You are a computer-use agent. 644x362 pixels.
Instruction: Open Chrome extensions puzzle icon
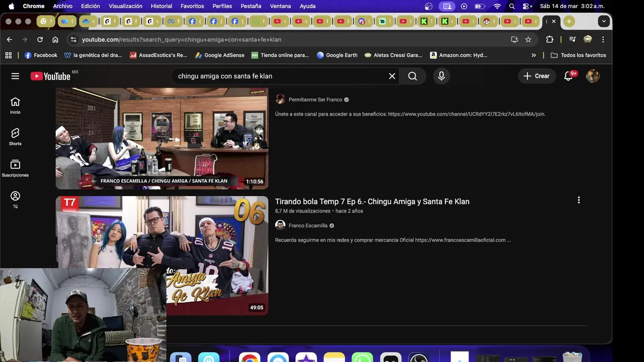(x=549, y=39)
